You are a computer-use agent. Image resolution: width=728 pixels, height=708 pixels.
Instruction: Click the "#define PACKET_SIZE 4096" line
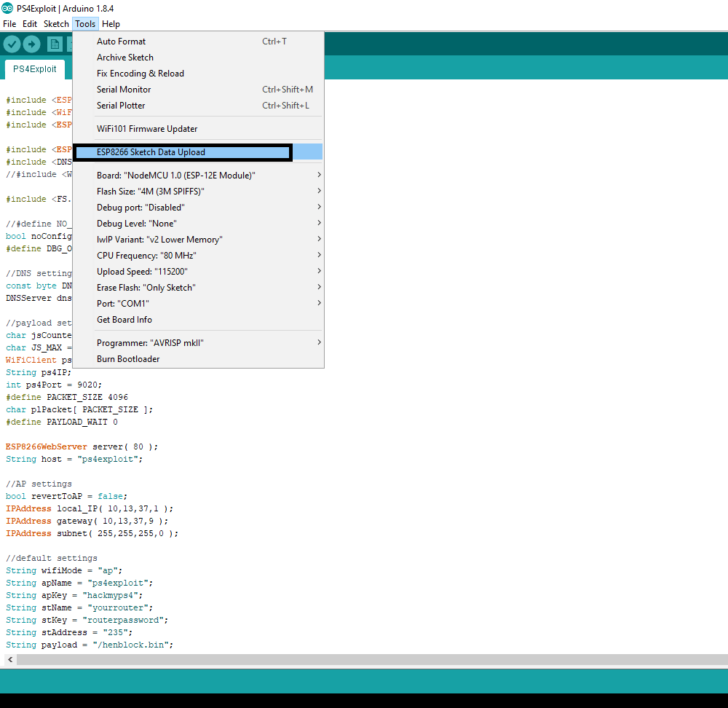[67, 397]
